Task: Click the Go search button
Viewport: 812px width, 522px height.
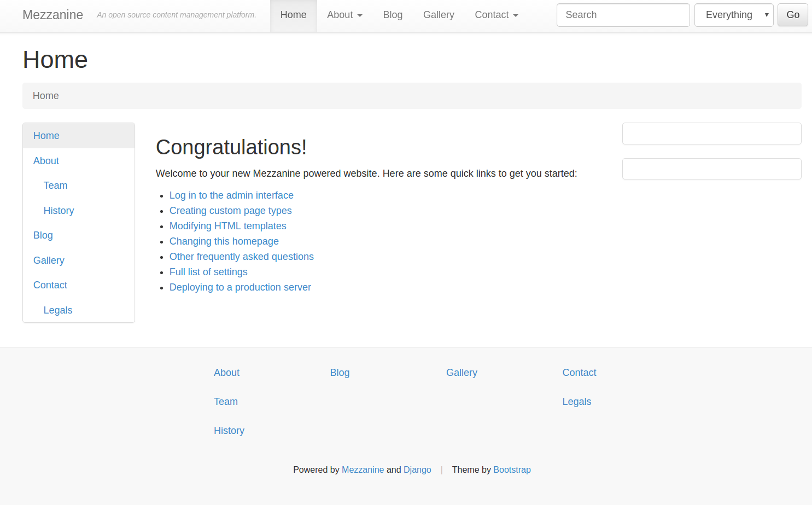Action: point(792,15)
